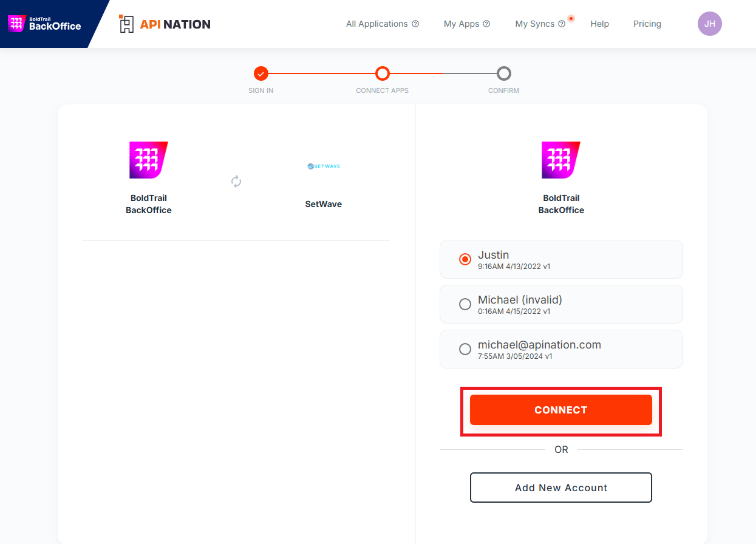Viewport: 756px width, 544px height.
Task: Select the Justin account radio button
Action: pos(465,259)
